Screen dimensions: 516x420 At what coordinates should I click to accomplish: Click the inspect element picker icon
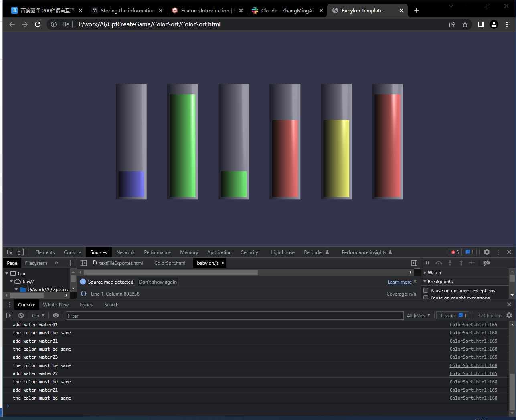(x=10, y=252)
